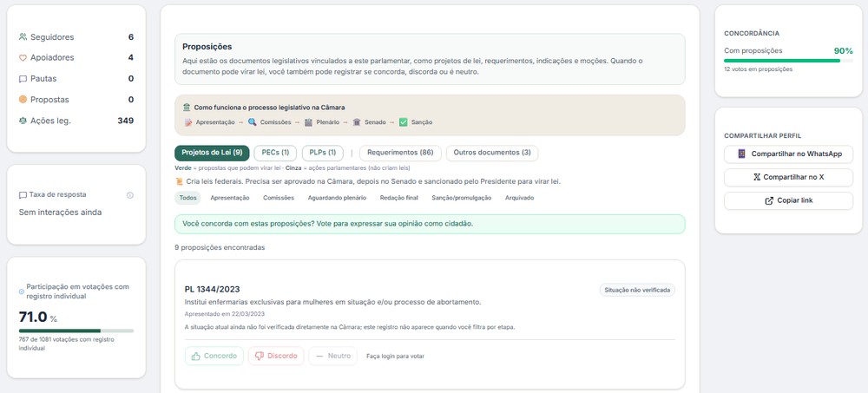Vote Concordo on PL 1344/2023
Viewport: 868px width, 393px height.
[x=214, y=356]
